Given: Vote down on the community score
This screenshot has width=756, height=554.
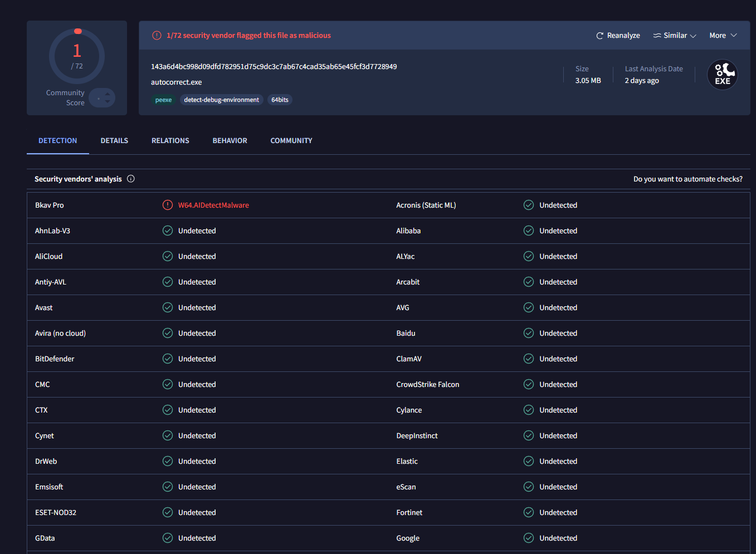Looking at the screenshot, I should (108, 102).
